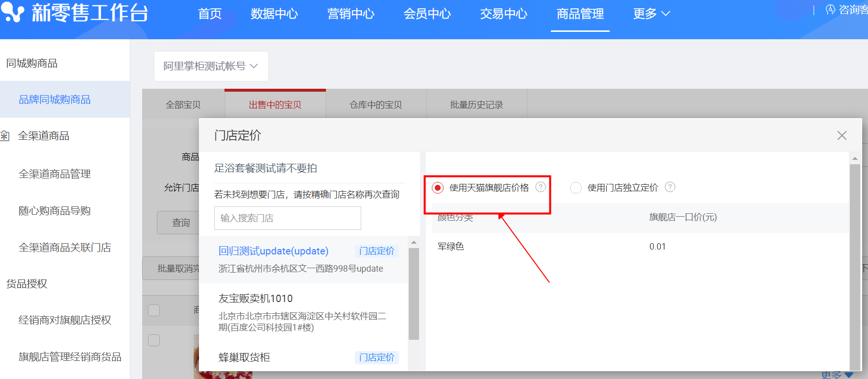Select store 回归测试update(update)
Viewport: 868px width, 379px height.
point(273,251)
